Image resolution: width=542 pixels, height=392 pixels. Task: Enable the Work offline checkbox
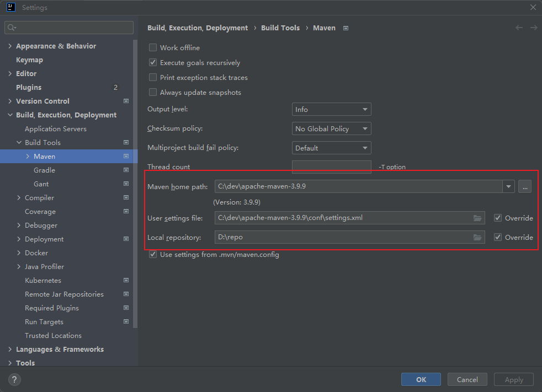153,48
